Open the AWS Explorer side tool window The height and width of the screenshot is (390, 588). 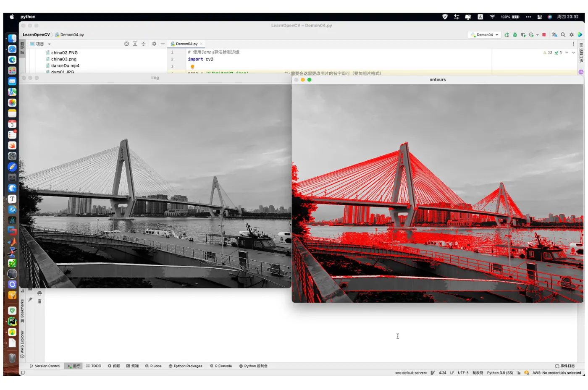click(22, 344)
